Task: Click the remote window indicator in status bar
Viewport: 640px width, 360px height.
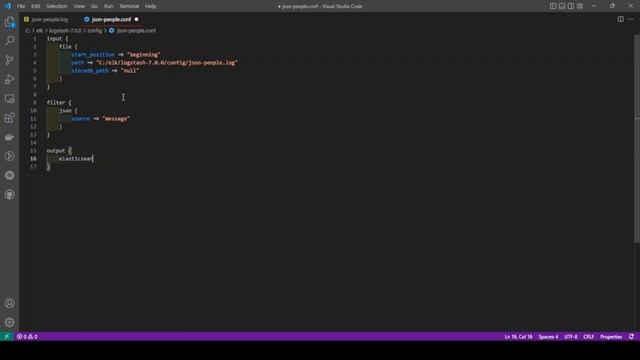Action: pos(7,337)
